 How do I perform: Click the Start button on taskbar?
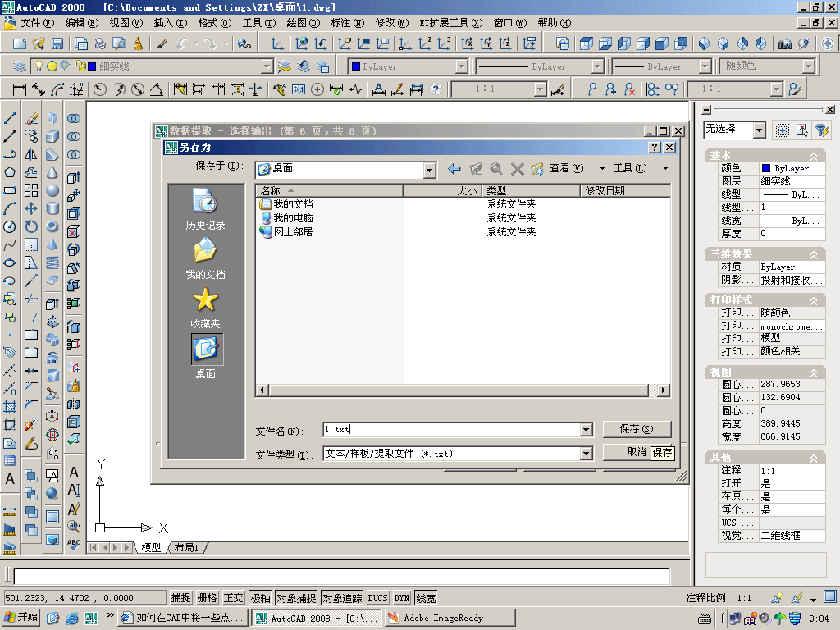coord(21,617)
